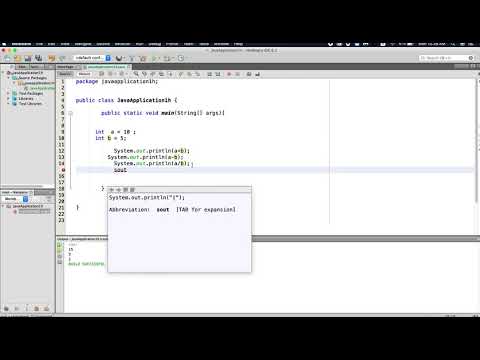This screenshot has width=480, height=360.
Task: Click the Redo toolbar icon
Action: click(x=62, y=58)
